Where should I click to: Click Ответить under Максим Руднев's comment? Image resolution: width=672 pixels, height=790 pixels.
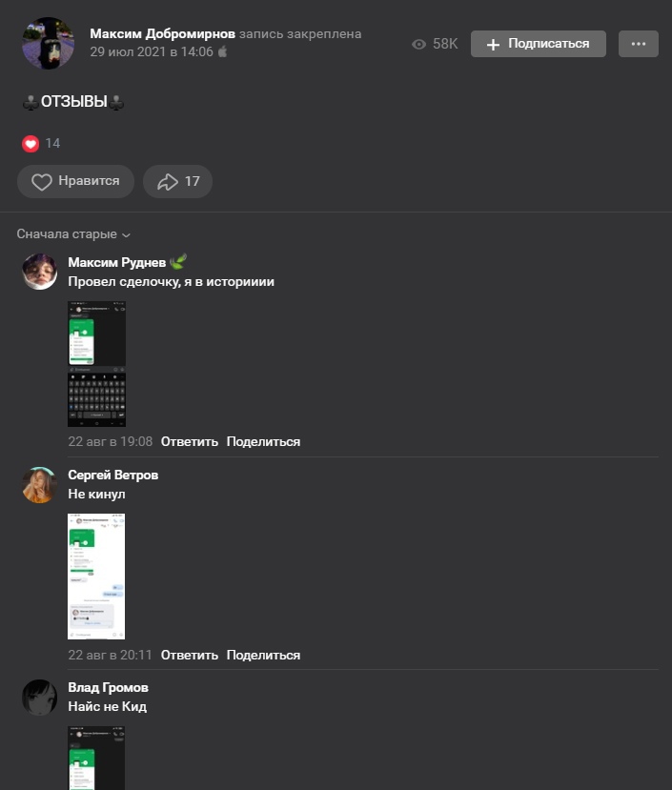[189, 442]
